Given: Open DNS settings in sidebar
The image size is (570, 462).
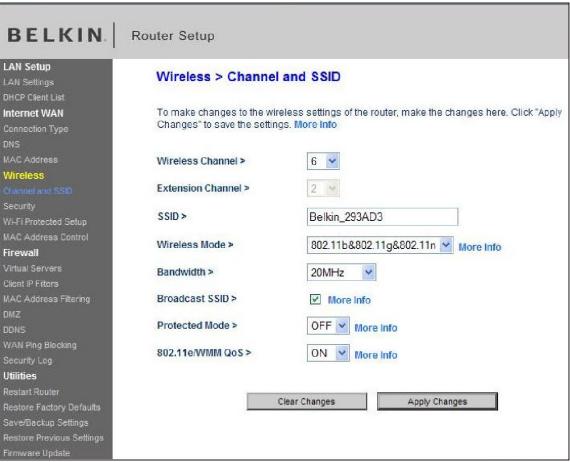Looking at the screenshot, I should 11,144.
